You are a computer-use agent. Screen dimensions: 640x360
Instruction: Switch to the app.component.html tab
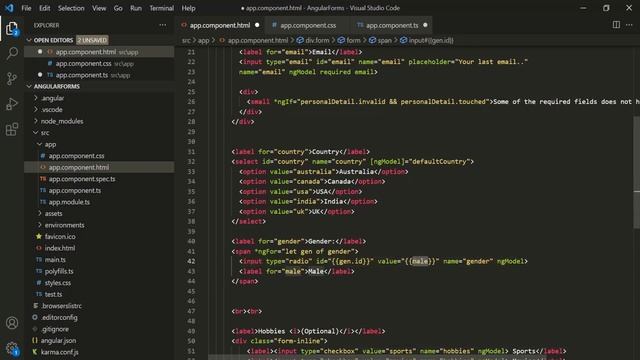(220, 25)
